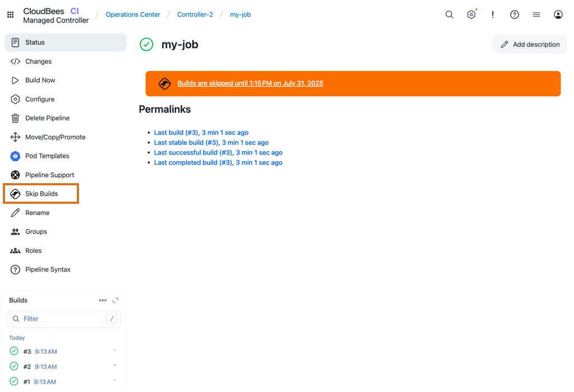574x392 pixels.
Task: Click the Build Now play icon
Action: click(15, 81)
